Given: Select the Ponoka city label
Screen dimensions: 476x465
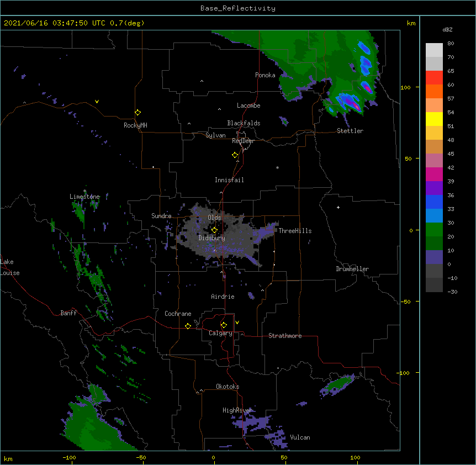Looking at the screenshot, I should (x=265, y=75).
